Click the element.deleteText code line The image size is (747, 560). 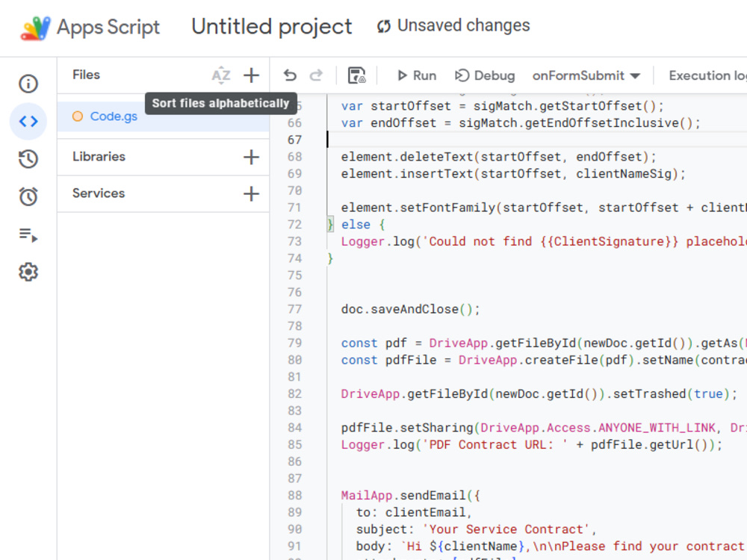(498, 157)
